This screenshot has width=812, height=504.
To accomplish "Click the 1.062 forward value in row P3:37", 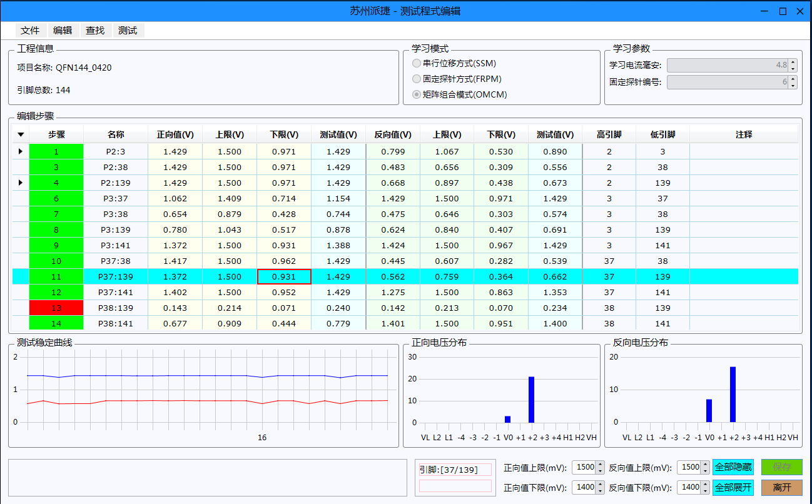I will click(175, 198).
